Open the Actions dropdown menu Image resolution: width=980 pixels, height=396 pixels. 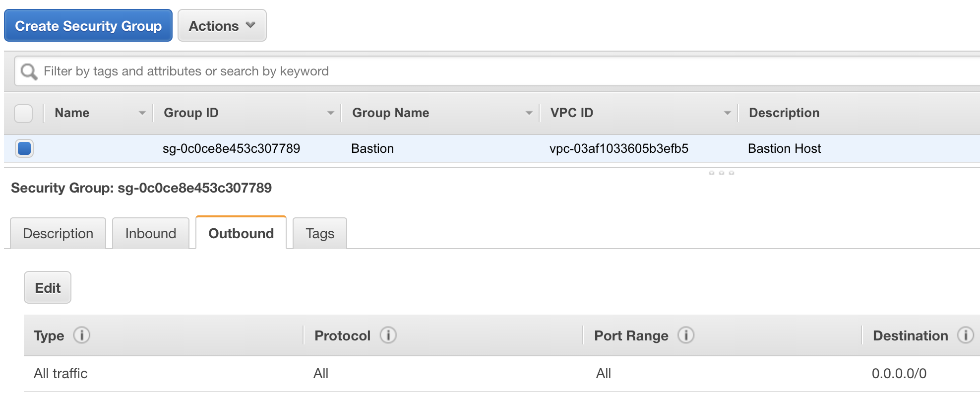click(222, 26)
